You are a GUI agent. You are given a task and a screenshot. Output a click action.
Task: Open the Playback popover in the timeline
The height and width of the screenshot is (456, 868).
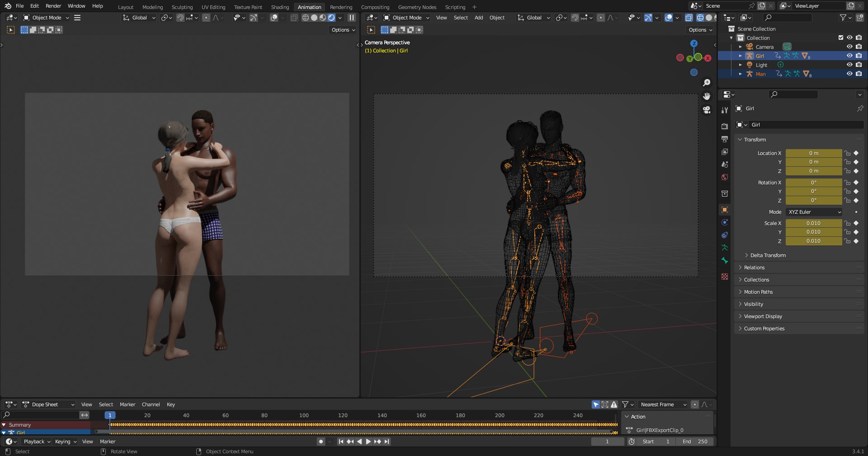(37, 442)
